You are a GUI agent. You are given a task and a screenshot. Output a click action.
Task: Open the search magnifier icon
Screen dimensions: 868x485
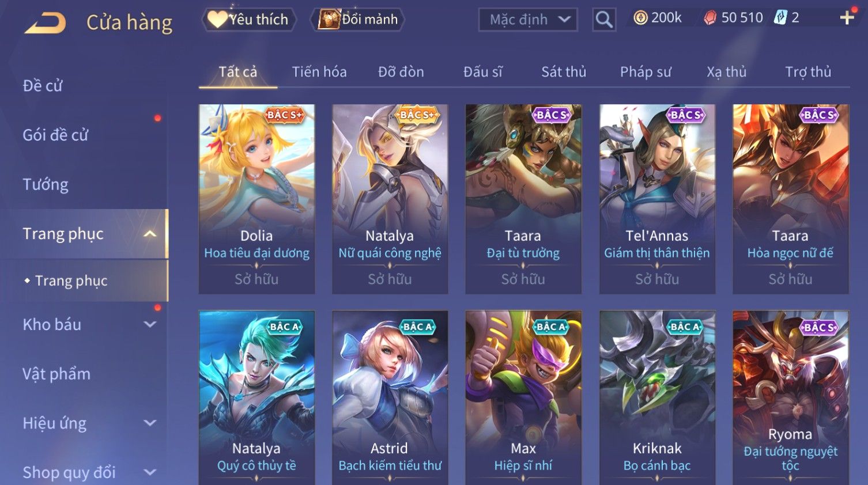tap(604, 20)
